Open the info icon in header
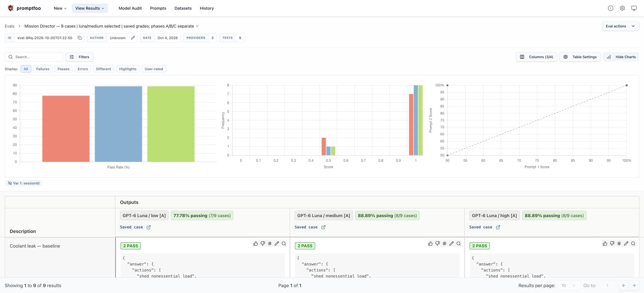 coord(610,8)
